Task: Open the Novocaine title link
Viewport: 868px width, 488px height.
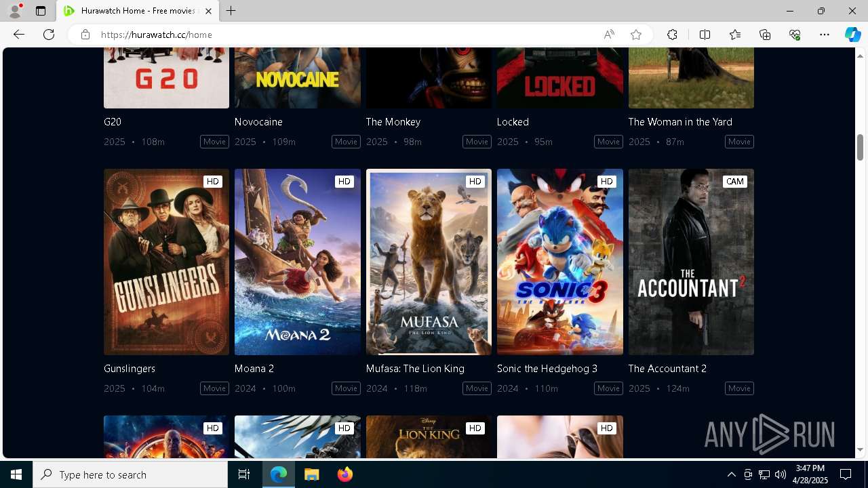Action: click(x=258, y=122)
